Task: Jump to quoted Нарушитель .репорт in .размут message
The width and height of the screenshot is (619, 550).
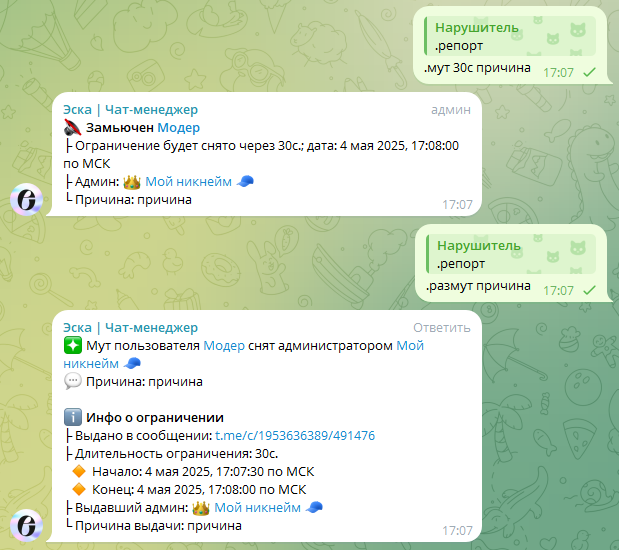Action: click(x=511, y=254)
